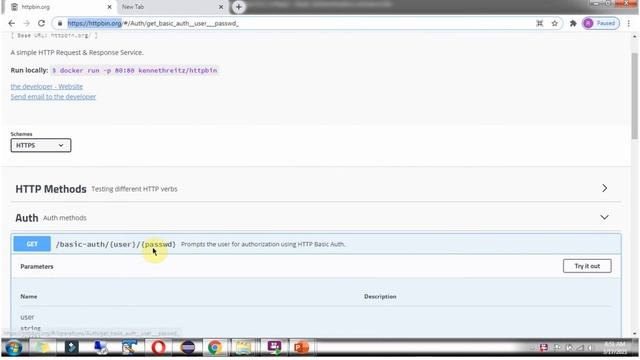Image resolution: width=640 pixels, height=360 pixels.
Task: Click the address bar URL
Action: (x=153, y=23)
